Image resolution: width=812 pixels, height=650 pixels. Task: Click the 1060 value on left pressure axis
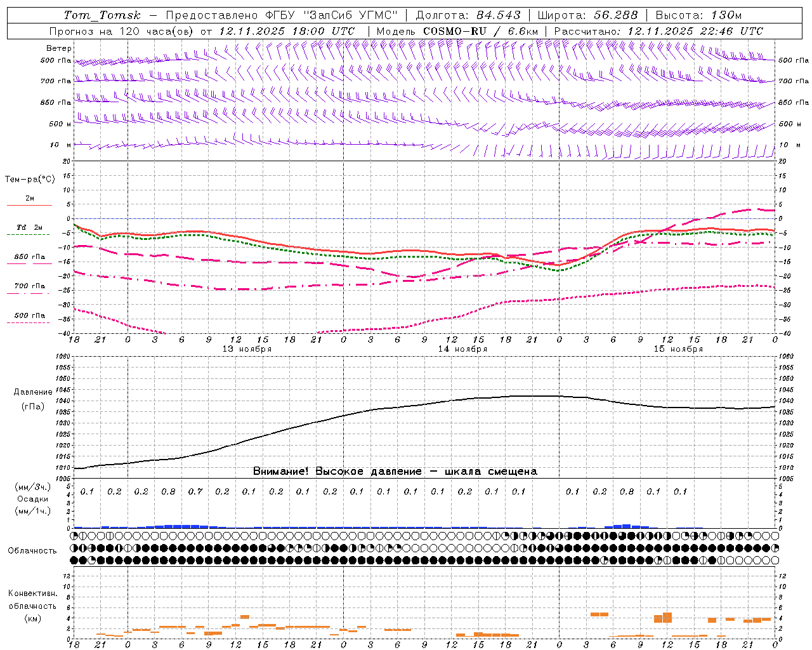62,357
